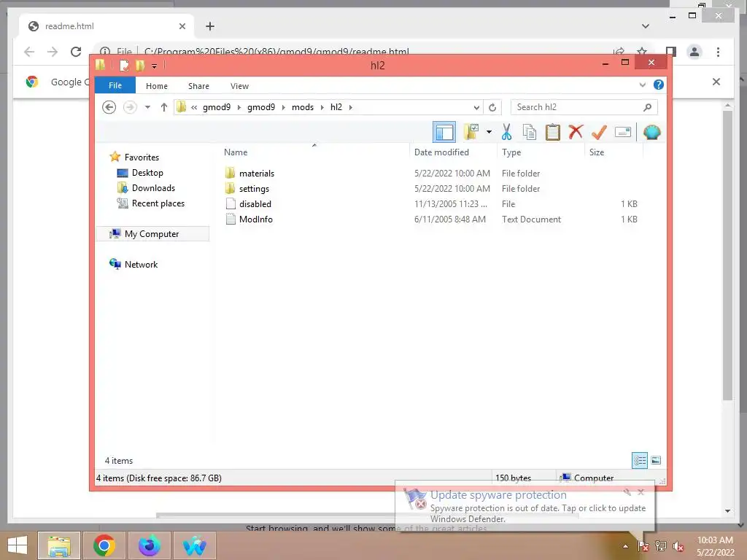
Task: Expand the ribbon with the chevron
Action: point(642,85)
